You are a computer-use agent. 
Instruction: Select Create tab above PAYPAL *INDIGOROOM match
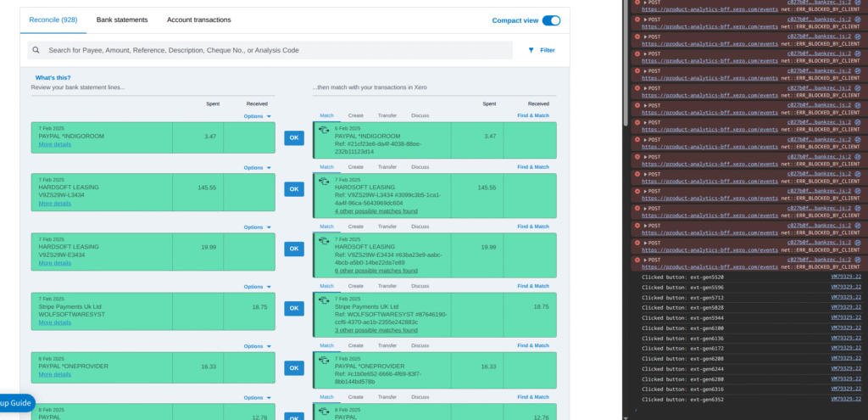tap(355, 116)
